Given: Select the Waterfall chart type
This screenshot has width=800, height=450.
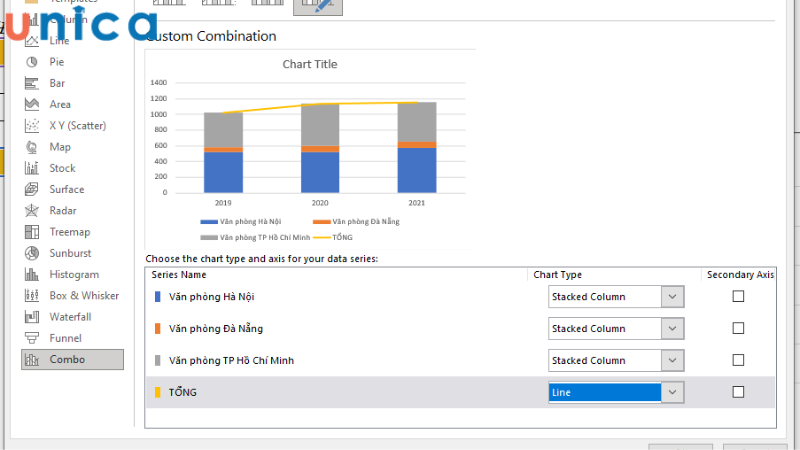Looking at the screenshot, I should tap(70, 316).
